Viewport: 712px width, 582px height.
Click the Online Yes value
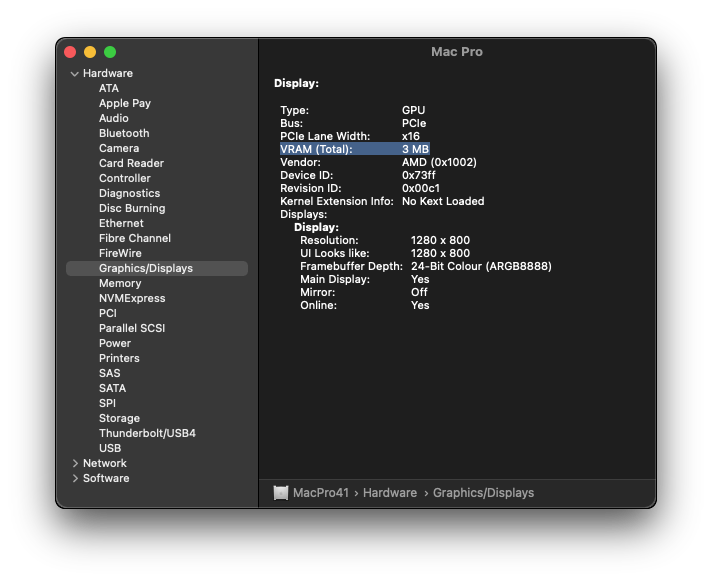420,305
